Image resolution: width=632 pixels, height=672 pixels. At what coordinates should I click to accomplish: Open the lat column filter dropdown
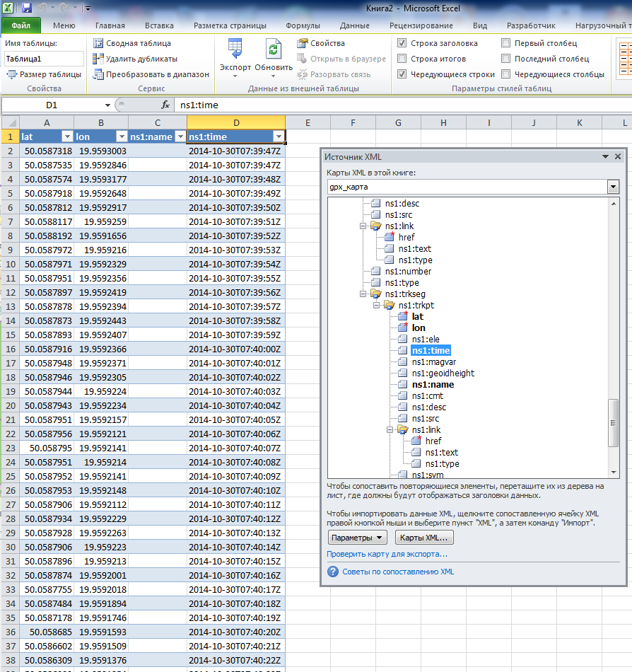pos(67,137)
